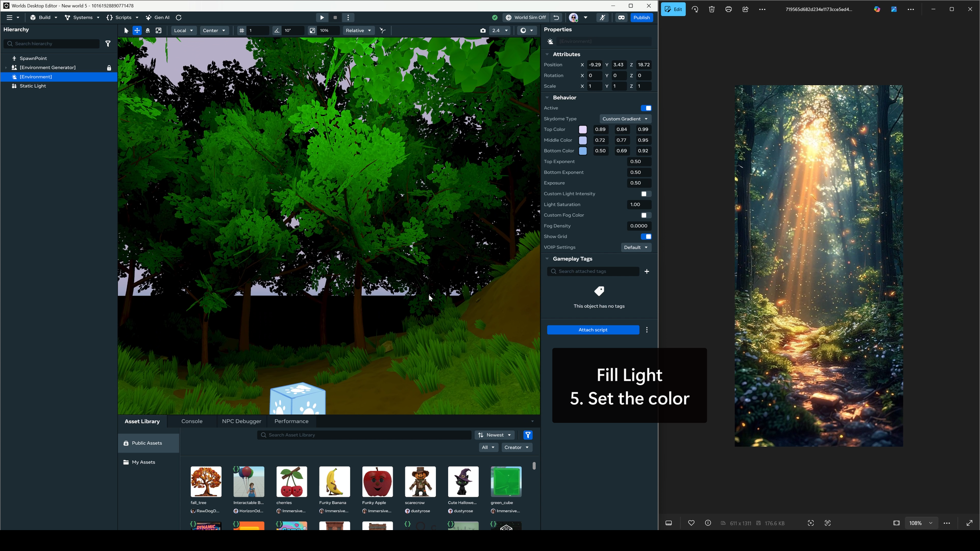Open the VR headset preview icon
This screenshot has height=551, width=980.
click(621, 17)
